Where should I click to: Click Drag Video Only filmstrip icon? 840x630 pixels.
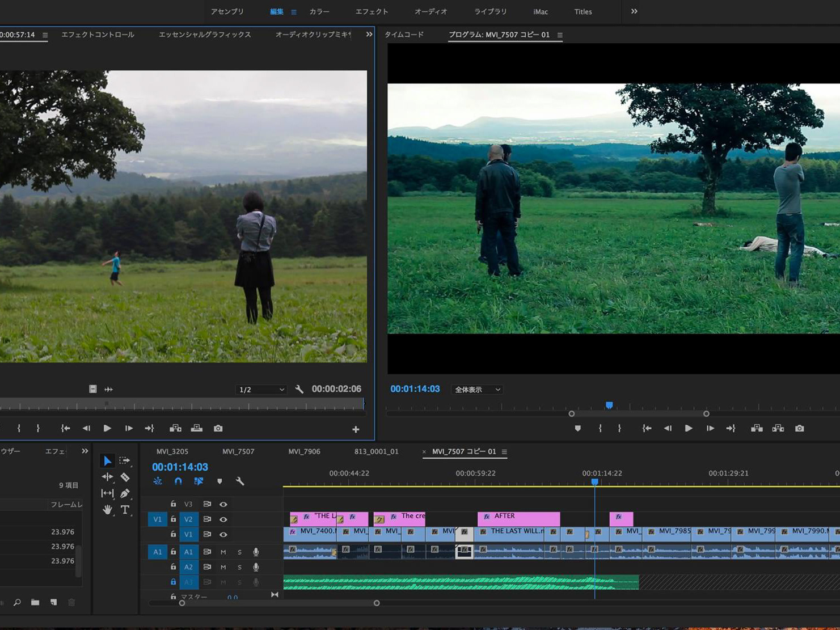[92, 389]
